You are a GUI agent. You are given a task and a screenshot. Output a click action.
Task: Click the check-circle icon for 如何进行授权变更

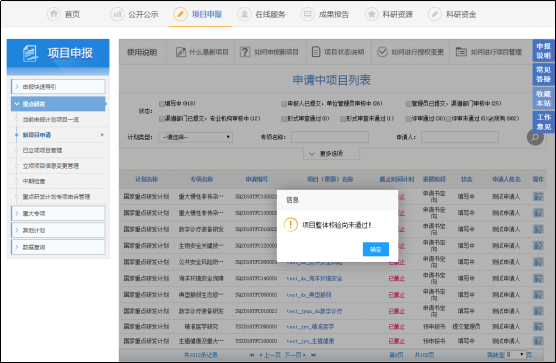click(x=382, y=52)
